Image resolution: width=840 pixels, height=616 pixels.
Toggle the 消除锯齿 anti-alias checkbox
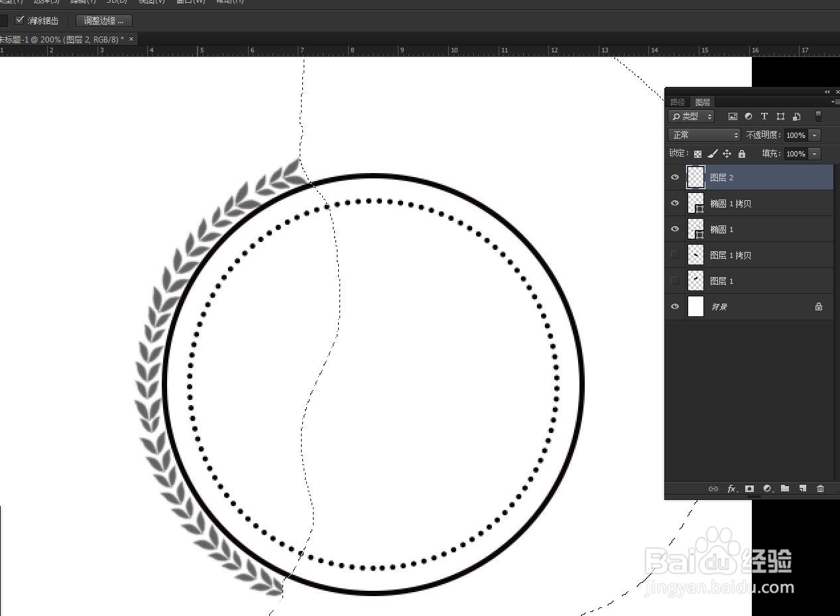20,21
